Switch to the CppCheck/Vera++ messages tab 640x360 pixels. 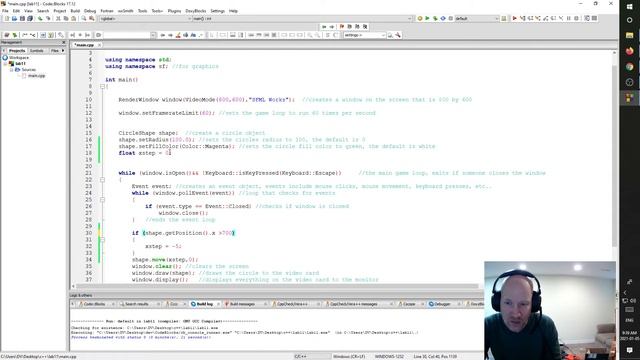pyautogui.click(x=353, y=304)
